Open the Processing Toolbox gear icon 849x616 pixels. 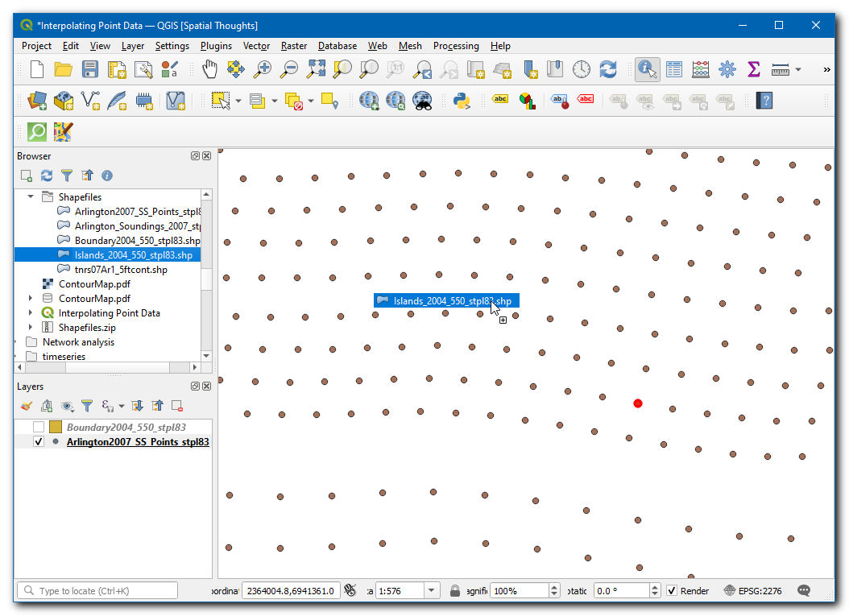click(x=727, y=70)
